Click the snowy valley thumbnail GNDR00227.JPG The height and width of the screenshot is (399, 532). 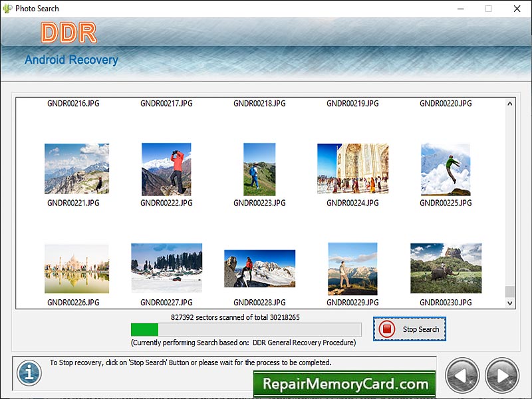166,269
